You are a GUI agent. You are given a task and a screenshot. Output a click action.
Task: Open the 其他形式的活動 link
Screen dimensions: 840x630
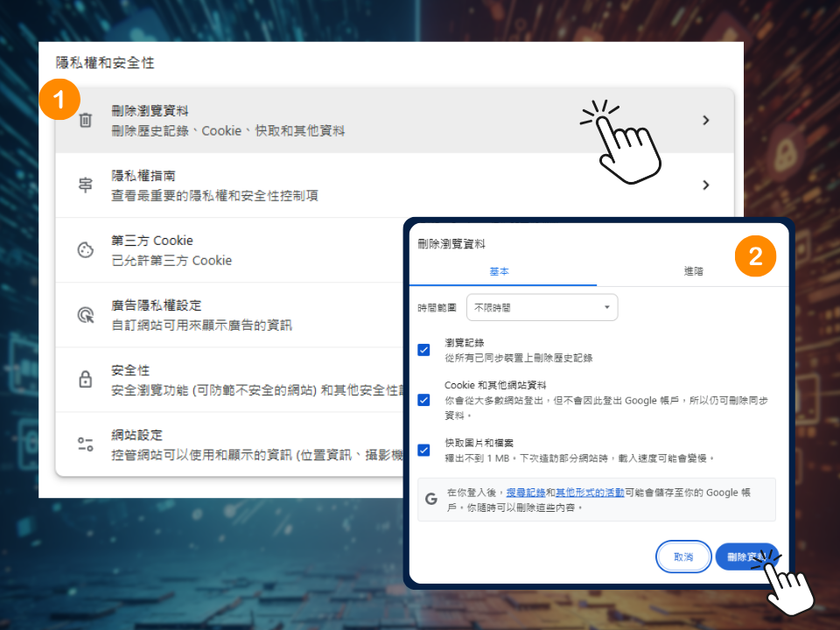pyautogui.click(x=590, y=493)
